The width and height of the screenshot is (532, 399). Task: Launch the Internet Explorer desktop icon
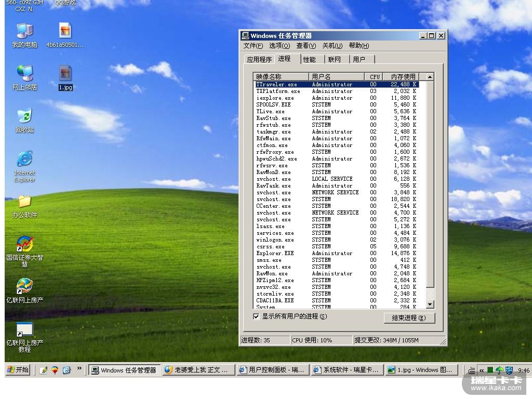click(x=24, y=160)
